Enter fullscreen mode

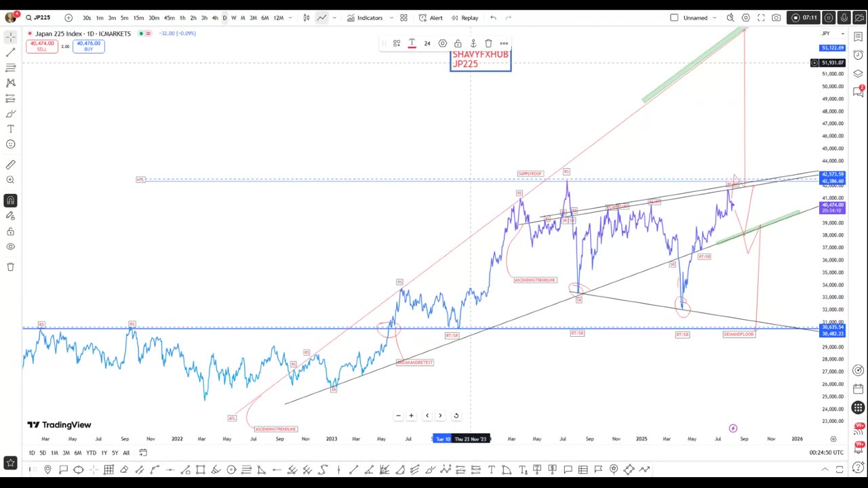point(761,18)
